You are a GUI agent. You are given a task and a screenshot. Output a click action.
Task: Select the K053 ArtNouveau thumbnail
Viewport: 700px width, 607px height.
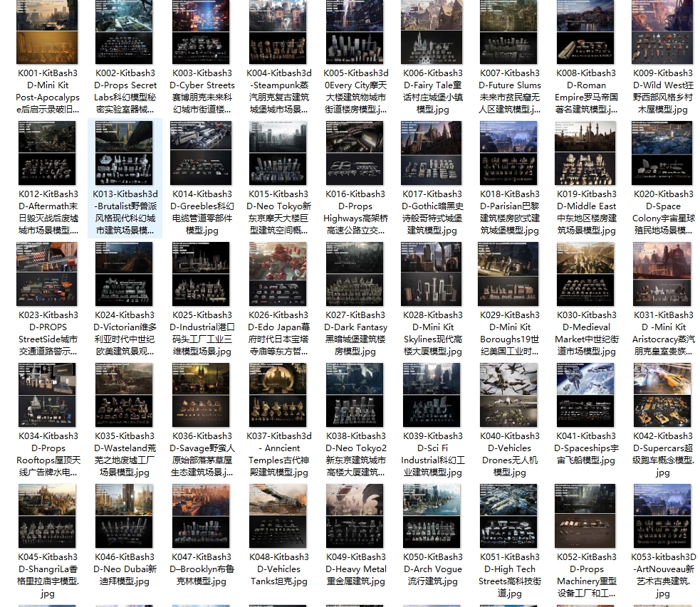(x=662, y=516)
